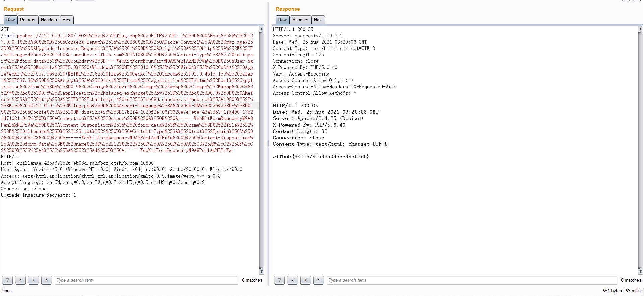644x296 pixels.
Task: Click '551 bytes | 53 millis' status text
Action: pos(622,291)
